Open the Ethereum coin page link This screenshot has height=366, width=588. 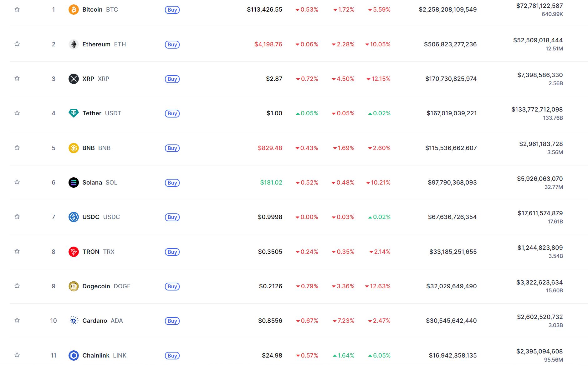104,44
